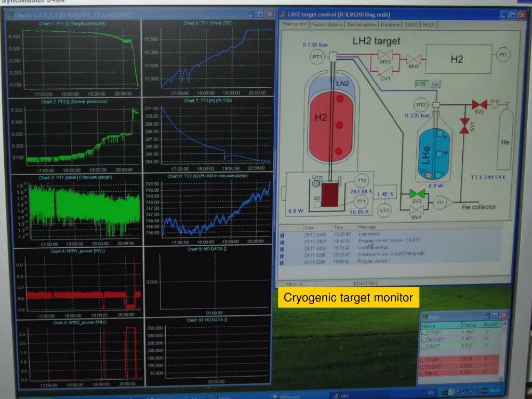Select the L_DBOT row in Data window
The image size is (532, 399).
click(x=460, y=346)
